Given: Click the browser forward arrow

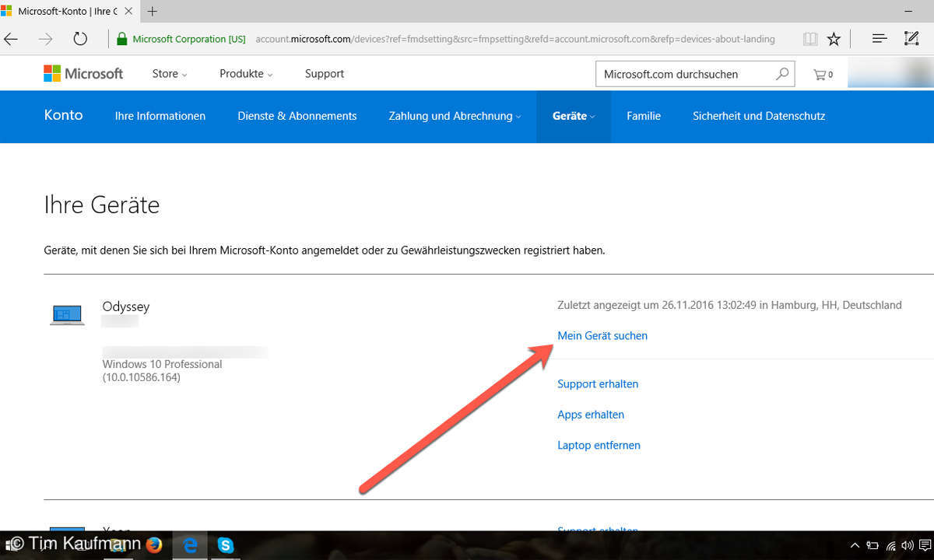Looking at the screenshot, I should [x=46, y=39].
